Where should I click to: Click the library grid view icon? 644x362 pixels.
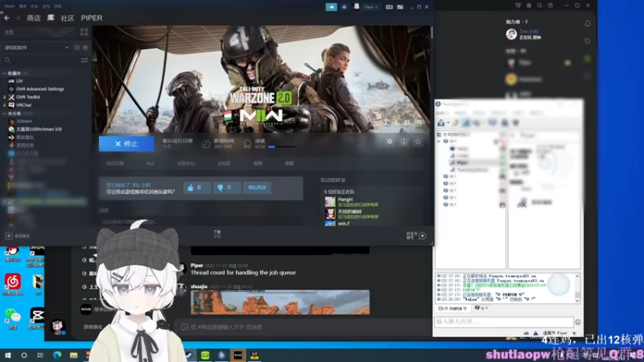point(85,32)
